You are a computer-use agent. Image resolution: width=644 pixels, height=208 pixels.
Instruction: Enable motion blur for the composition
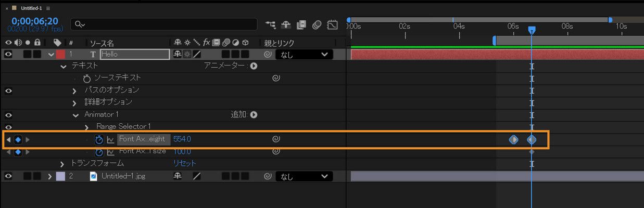point(317,24)
